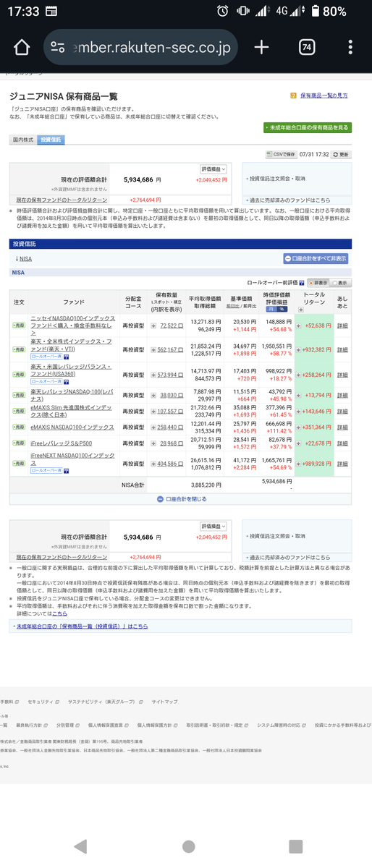Click help icon beside ロールオーバー前評価
This screenshot has width=372, height=868.
click(302, 283)
